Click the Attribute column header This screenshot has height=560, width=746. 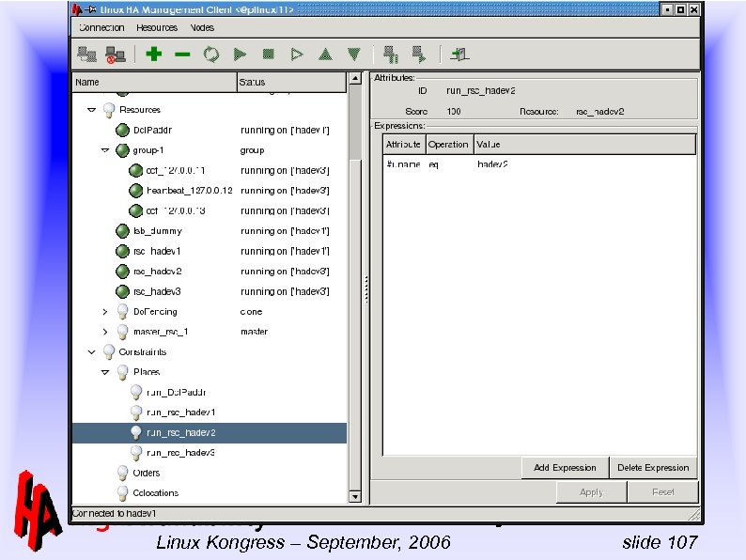(404, 144)
